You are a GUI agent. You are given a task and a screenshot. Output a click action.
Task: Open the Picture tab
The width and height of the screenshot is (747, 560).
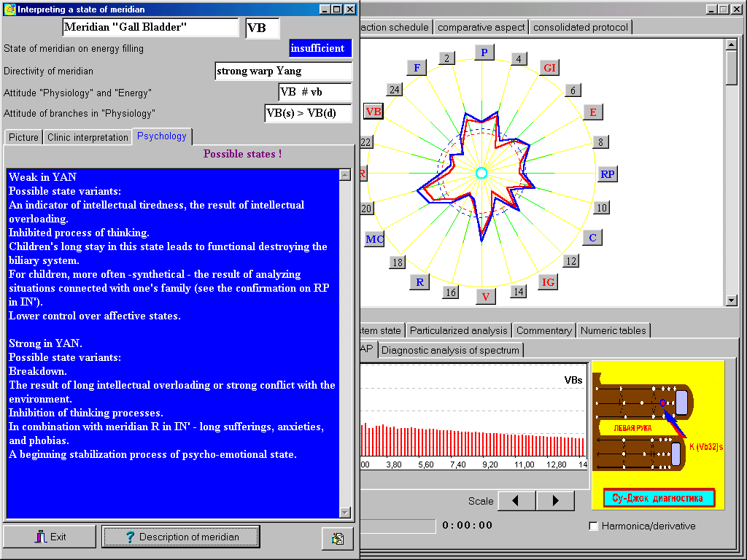[x=24, y=137]
